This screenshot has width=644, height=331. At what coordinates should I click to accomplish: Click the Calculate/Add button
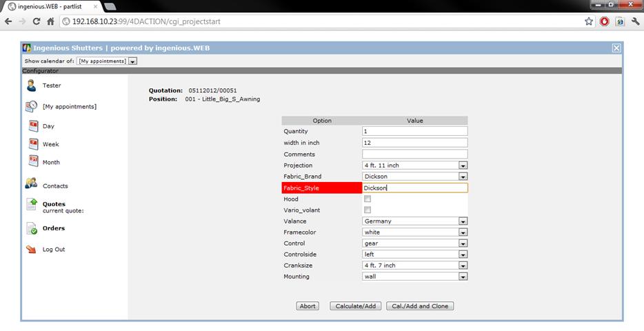click(x=355, y=306)
